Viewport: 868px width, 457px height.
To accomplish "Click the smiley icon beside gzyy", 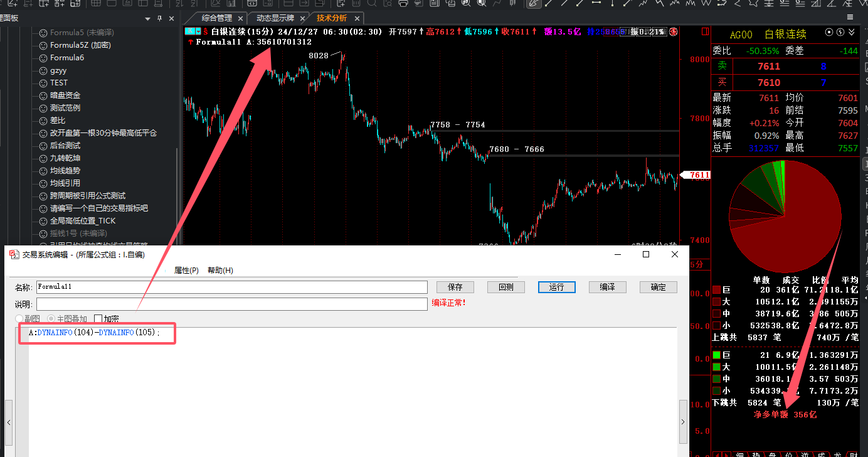I will [x=43, y=70].
